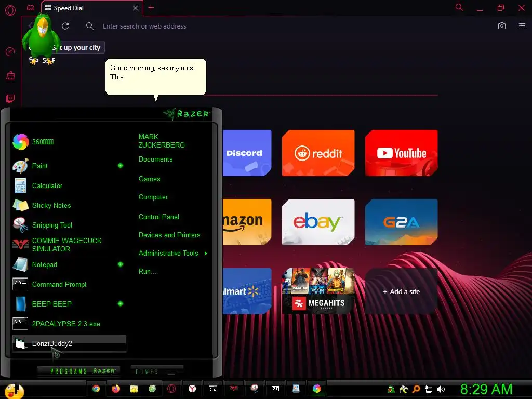The width and height of the screenshot is (532, 399).
Task: Click the 8:29 AM clock
Action: [x=486, y=390]
